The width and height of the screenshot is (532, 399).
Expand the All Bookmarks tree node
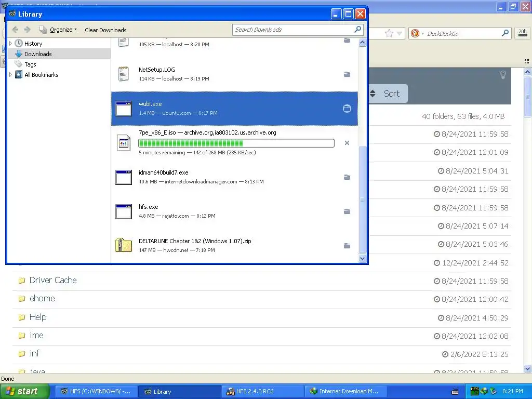[x=10, y=75]
